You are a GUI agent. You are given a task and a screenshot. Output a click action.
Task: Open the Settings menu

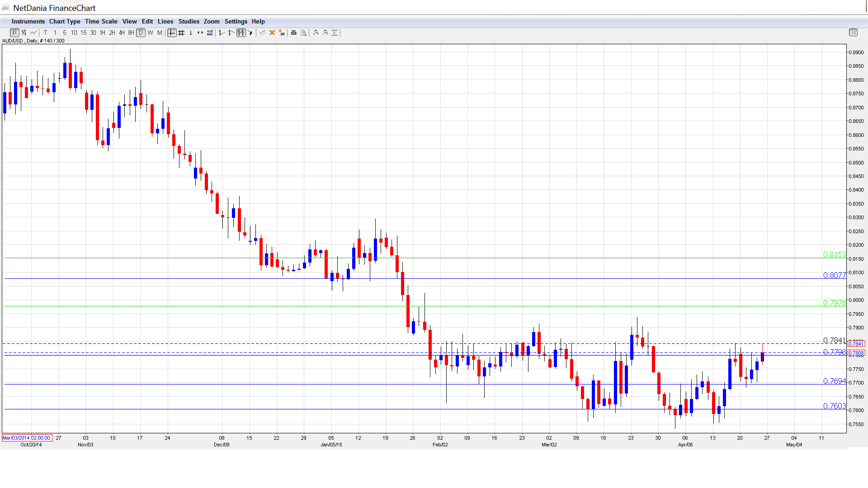(x=236, y=21)
